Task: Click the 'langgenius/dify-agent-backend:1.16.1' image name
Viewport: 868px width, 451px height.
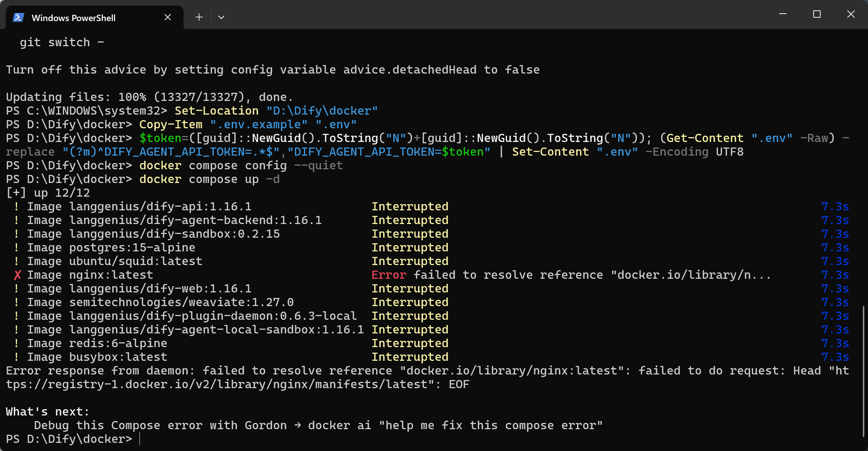Action: tap(196, 220)
